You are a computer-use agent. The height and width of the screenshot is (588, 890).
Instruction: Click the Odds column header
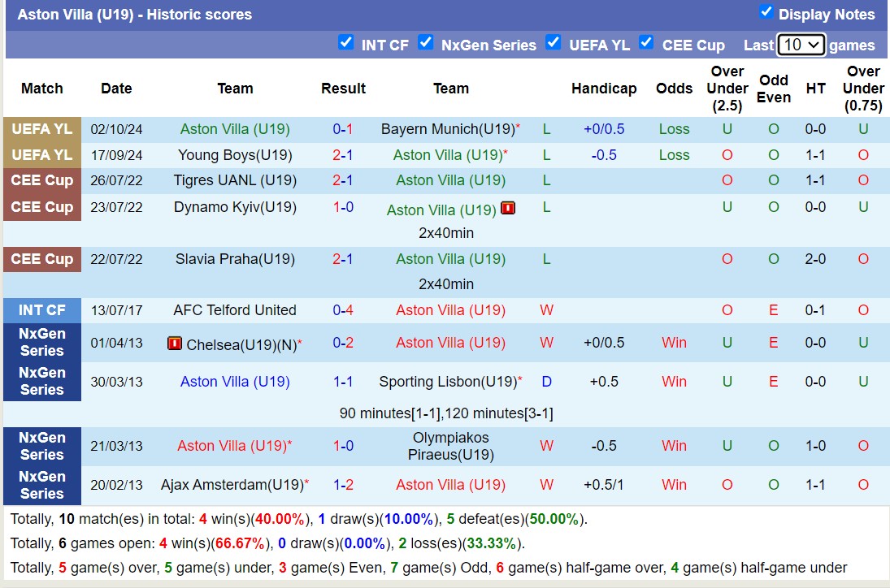tap(675, 88)
